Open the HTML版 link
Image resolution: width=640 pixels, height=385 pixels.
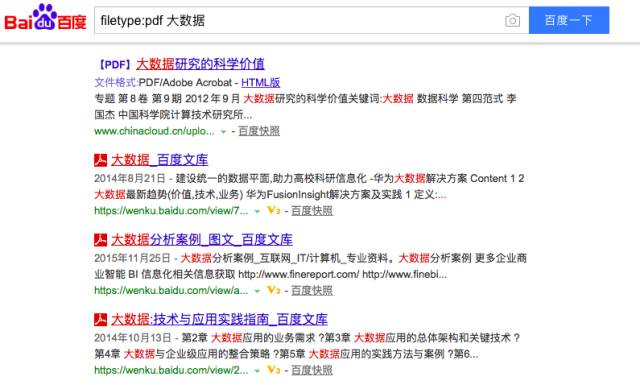pyautogui.click(x=260, y=82)
